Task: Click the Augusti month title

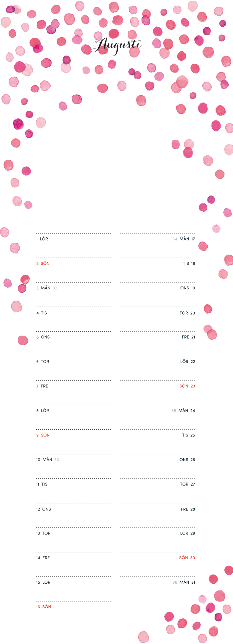Action: [x=116, y=46]
